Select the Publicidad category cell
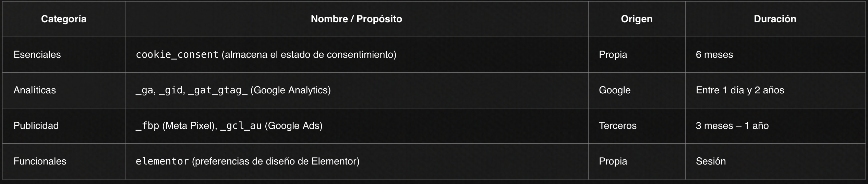 pos(36,126)
